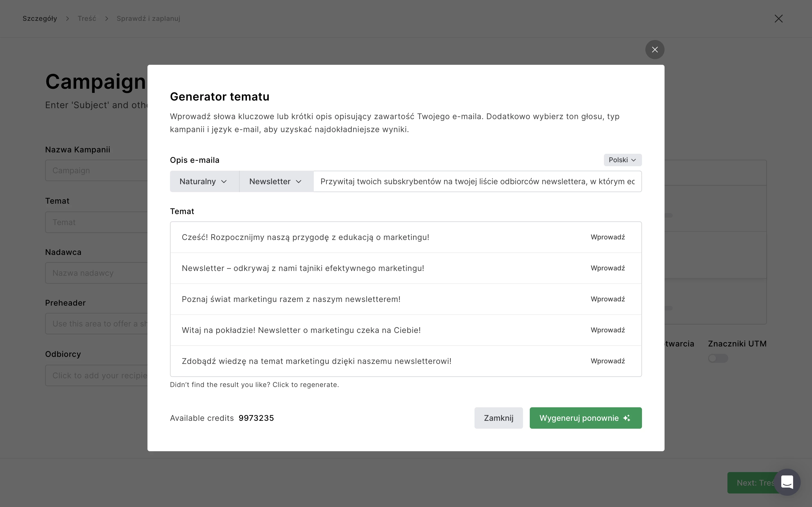Insert the 'Witaj na pokładzie' subject via Wprowadź
This screenshot has width=812, height=507.
coord(607,330)
